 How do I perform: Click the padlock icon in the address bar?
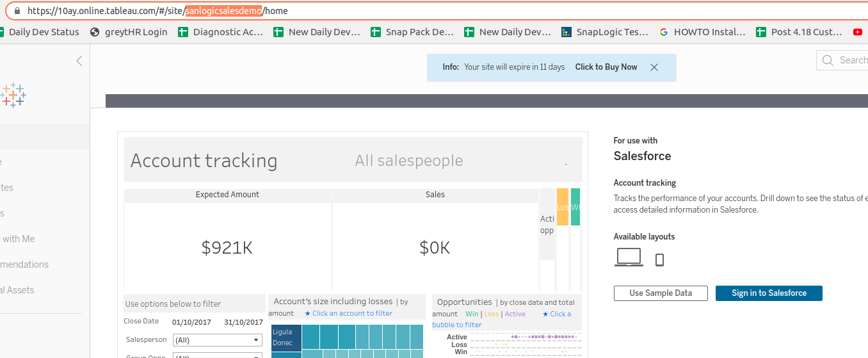pos(17,11)
